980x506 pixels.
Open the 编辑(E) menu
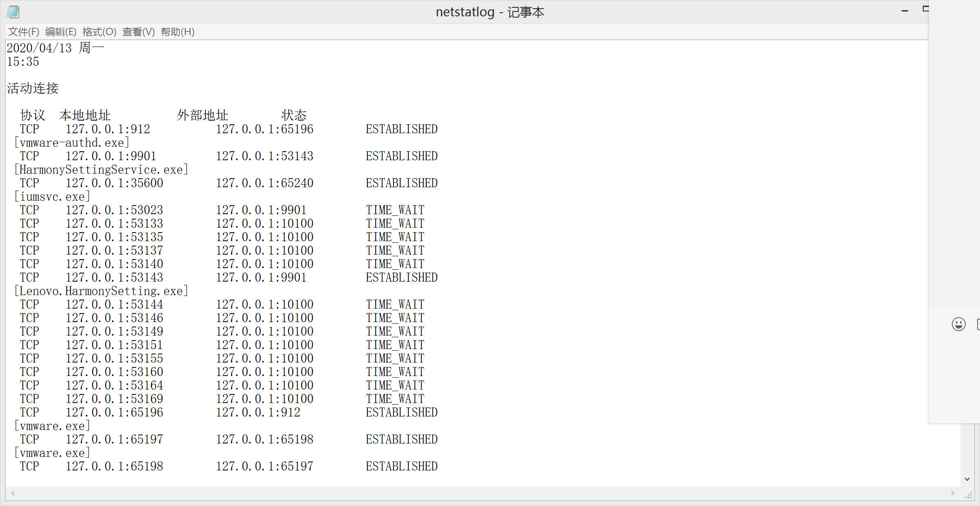click(61, 31)
